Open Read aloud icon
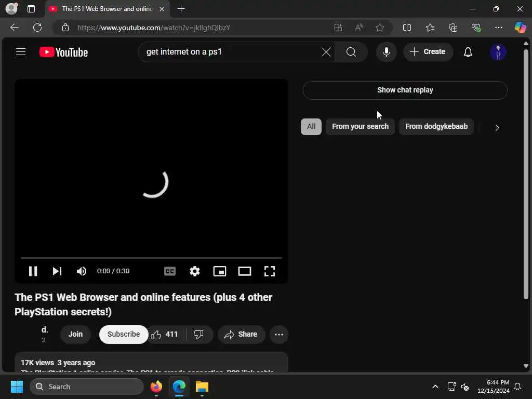 (x=359, y=28)
